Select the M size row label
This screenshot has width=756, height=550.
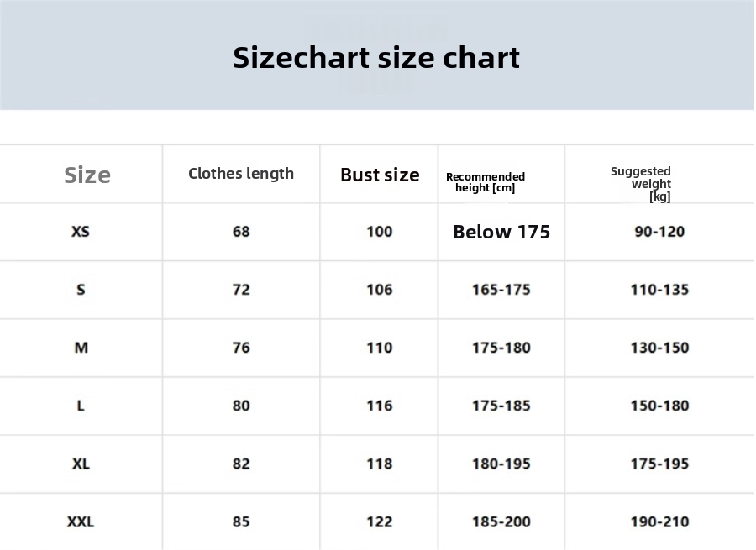(81, 348)
